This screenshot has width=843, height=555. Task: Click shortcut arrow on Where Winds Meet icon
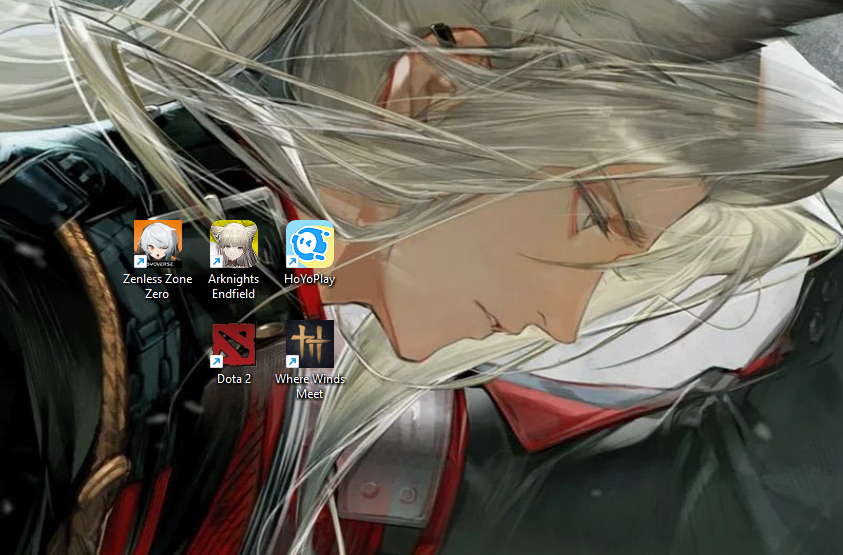click(293, 361)
